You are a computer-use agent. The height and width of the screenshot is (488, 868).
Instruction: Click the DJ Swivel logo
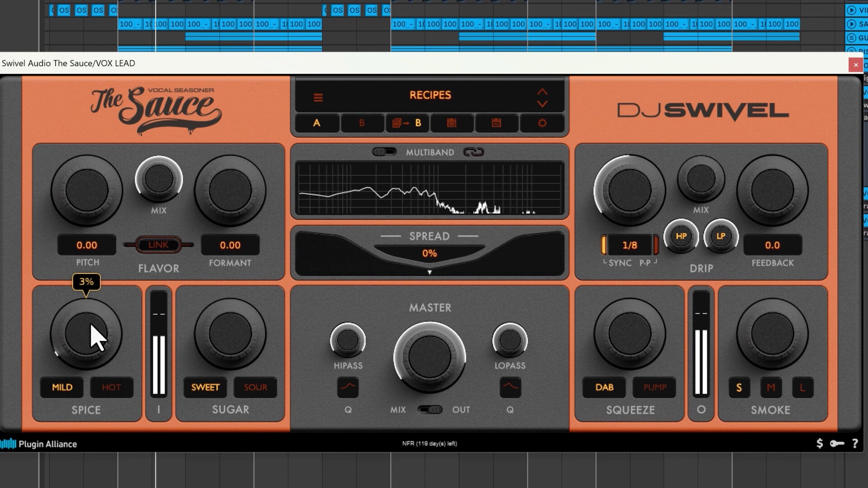click(x=703, y=111)
